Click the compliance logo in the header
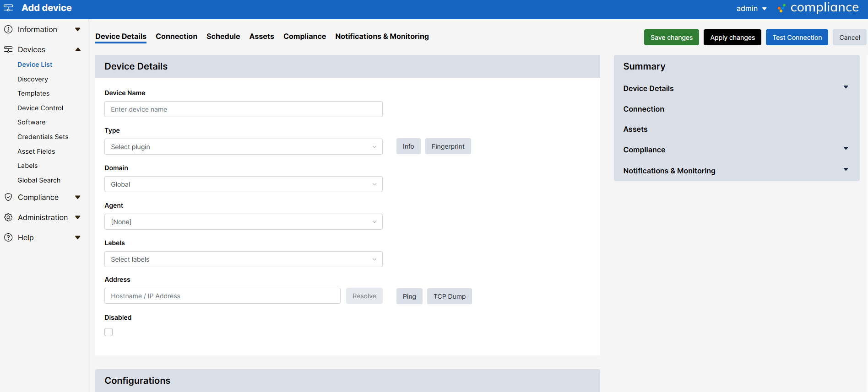868x392 pixels. point(818,8)
